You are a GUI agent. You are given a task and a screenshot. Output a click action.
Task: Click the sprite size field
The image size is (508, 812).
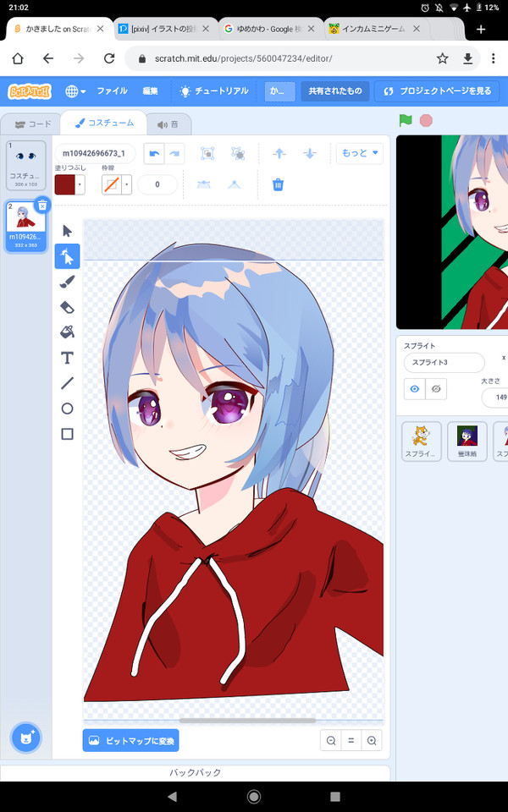[x=495, y=398]
